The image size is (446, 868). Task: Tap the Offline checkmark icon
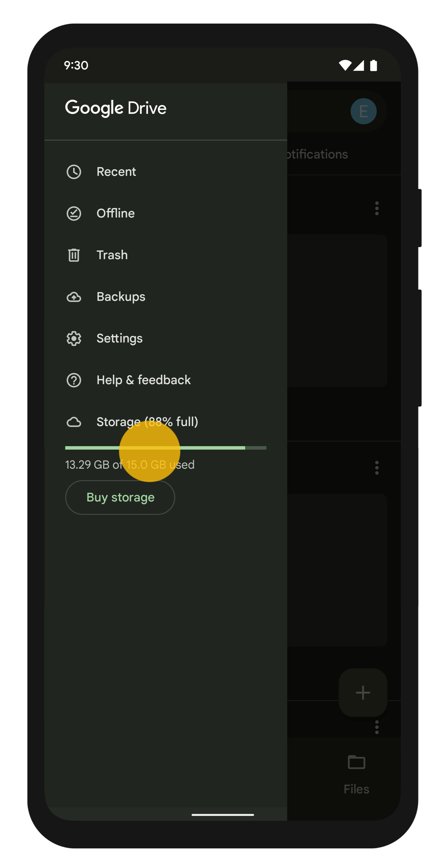(74, 214)
